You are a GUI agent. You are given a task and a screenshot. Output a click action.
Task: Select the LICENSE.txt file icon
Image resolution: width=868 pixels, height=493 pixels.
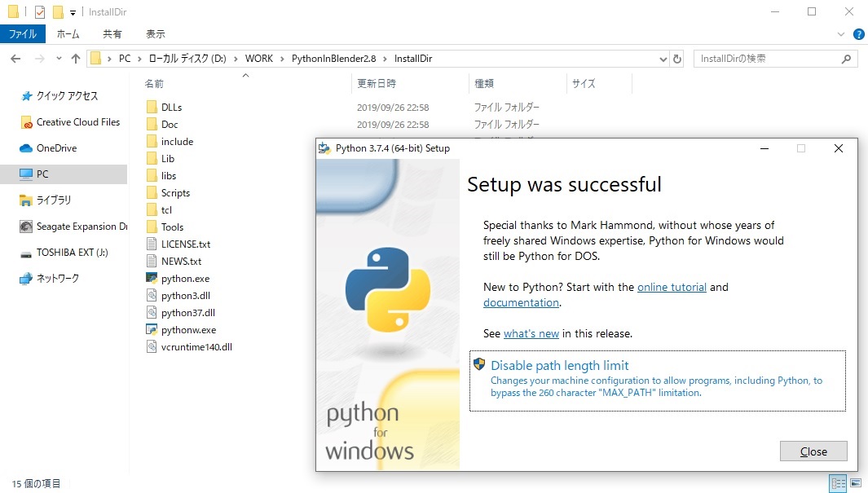[152, 244]
